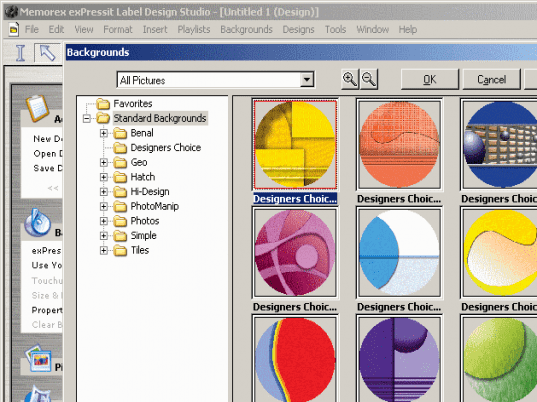Screen dimensions: 537x402
Task: Select the arrow pointer tool
Action: (x=47, y=53)
